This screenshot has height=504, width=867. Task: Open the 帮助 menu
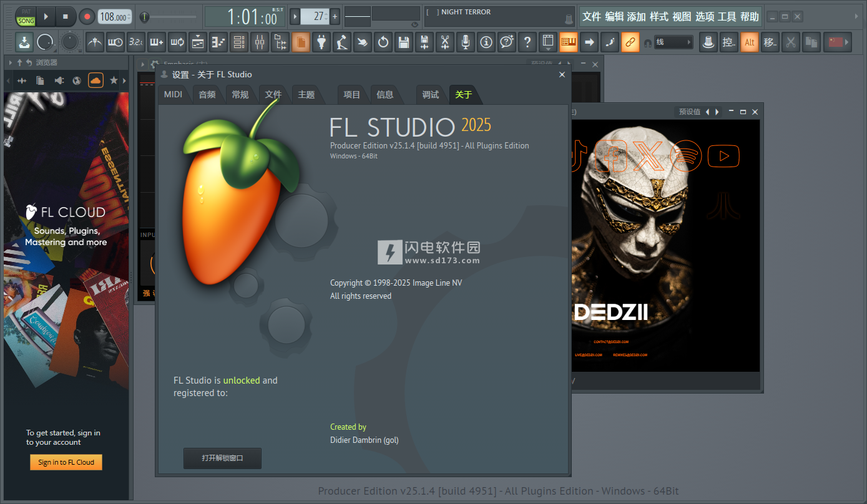pos(750,17)
